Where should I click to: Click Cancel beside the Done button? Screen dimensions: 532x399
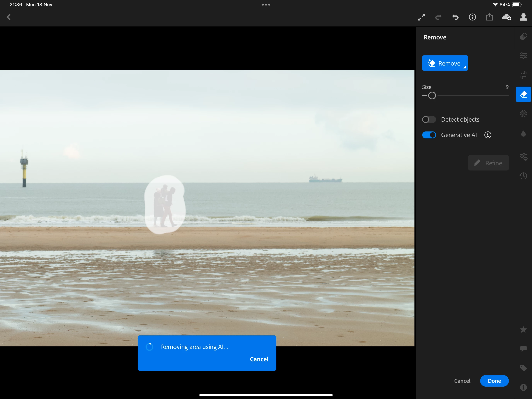pos(462,381)
